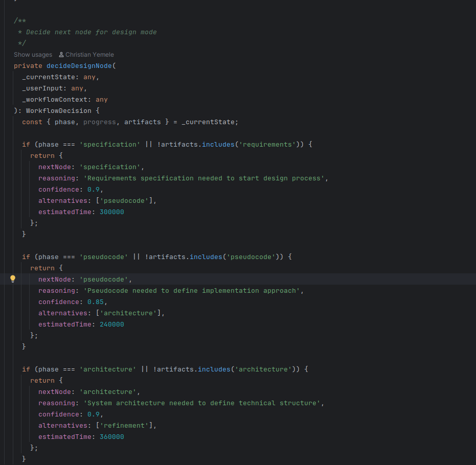Click the person icon beside Christian Yemele
This screenshot has width=476, height=465.
pos(61,55)
